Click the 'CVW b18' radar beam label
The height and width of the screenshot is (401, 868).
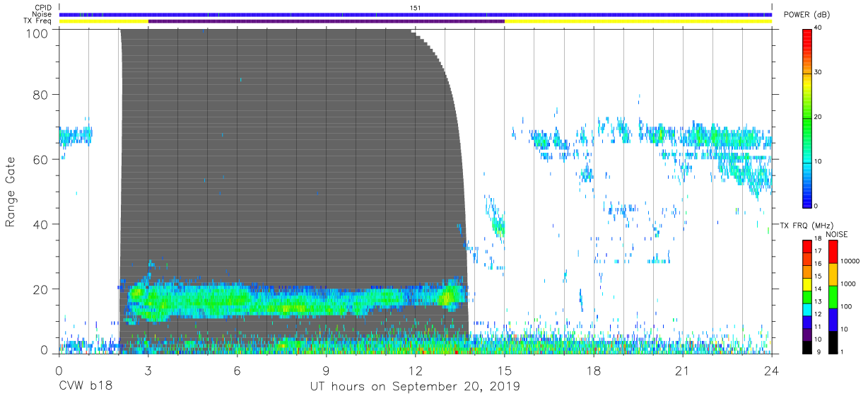click(x=86, y=387)
